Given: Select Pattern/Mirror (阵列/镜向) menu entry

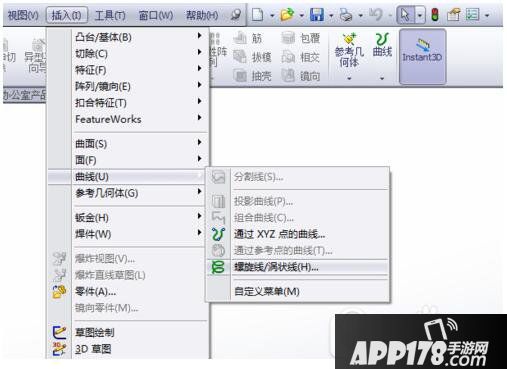Looking at the screenshot, I should coord(128,87).
